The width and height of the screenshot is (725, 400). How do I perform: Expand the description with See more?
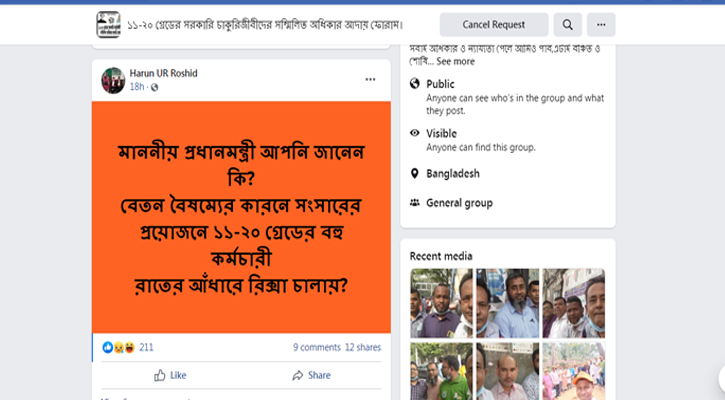click(x=455, y=62)
